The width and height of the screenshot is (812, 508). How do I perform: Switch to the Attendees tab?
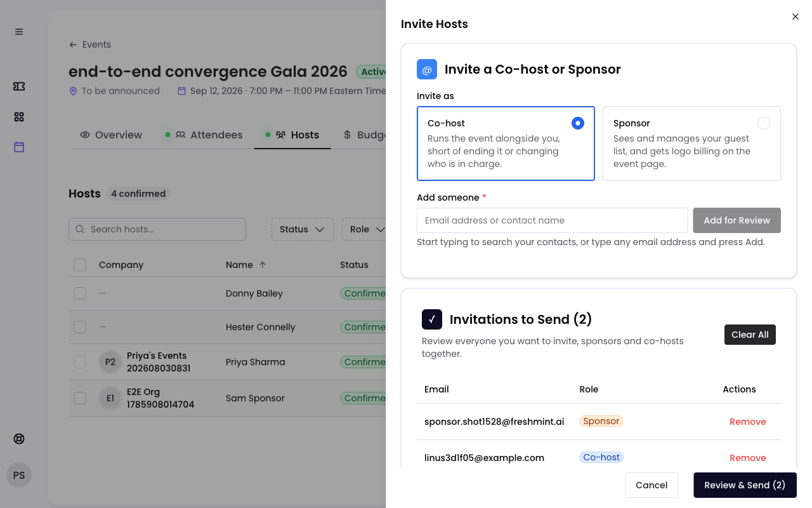pos(204,135)
